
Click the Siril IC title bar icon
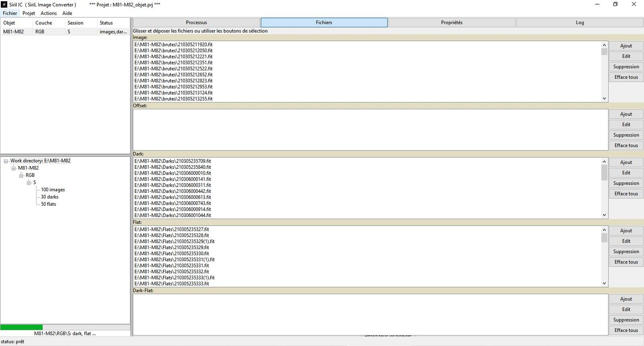click(x=5, y=4)
